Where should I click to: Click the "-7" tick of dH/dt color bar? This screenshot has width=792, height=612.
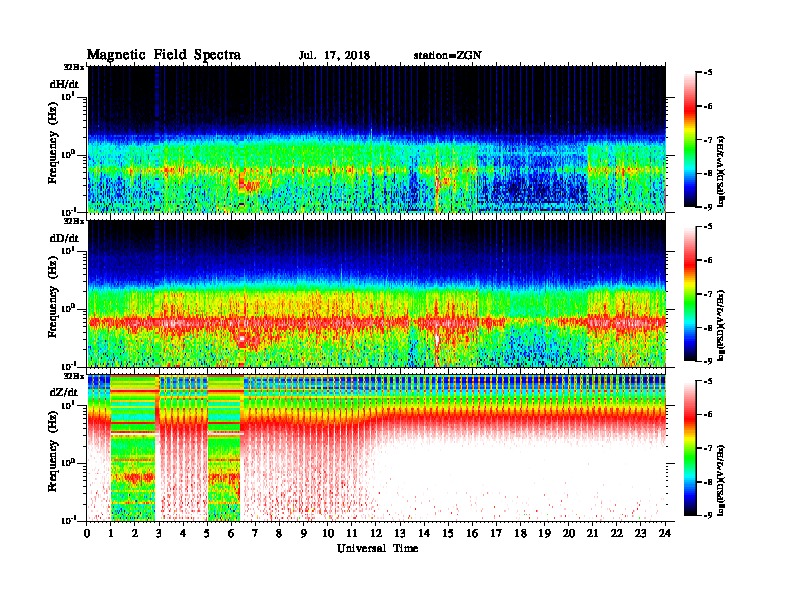[708, 140]
